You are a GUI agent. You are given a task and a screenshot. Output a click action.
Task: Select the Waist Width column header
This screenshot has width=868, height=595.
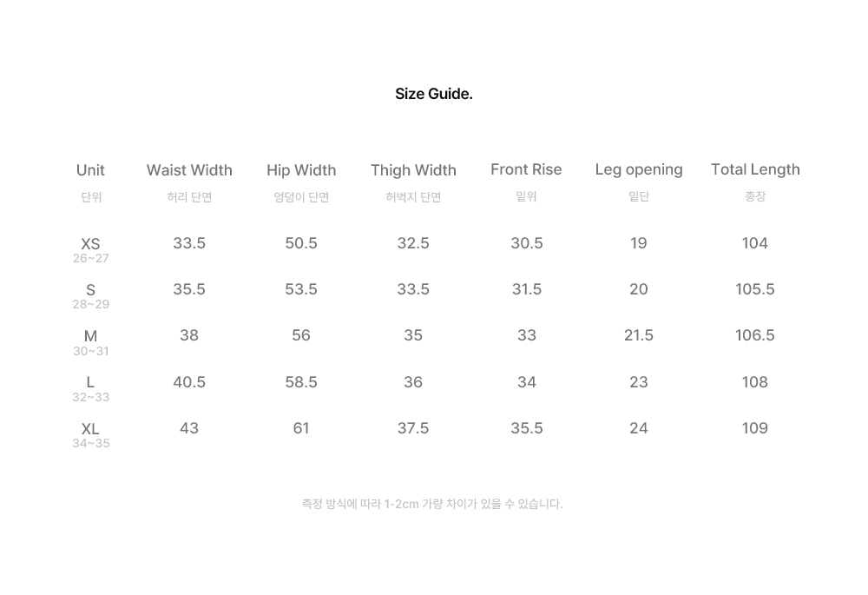point(189,170)
